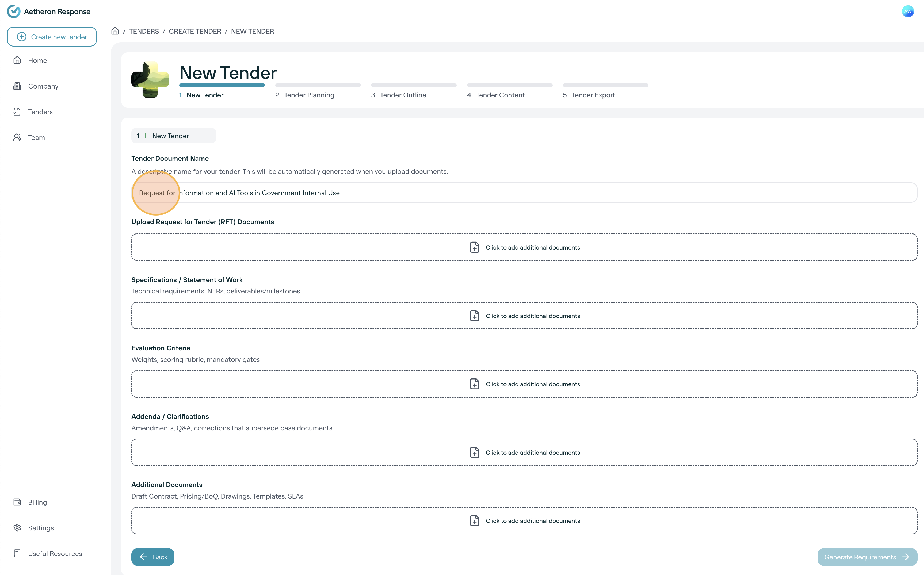Select step 3 Tender Outline
The image size is (924, 575).
(x=402, y=95)
